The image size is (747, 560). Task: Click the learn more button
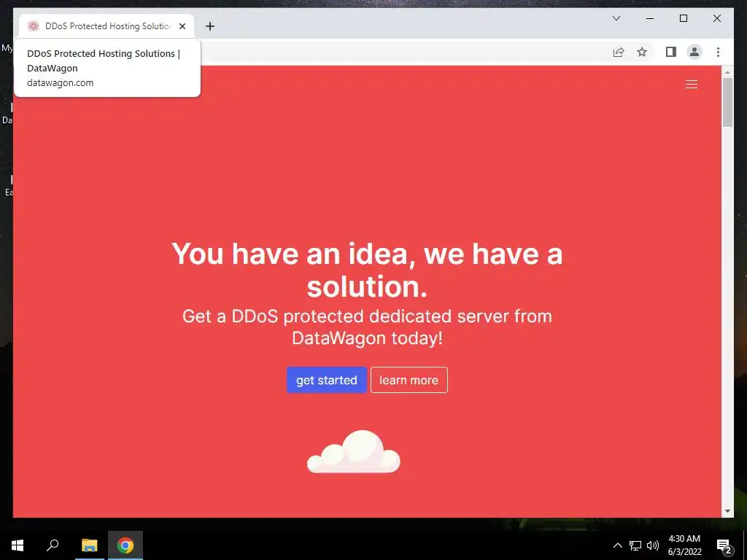click(409, 380)
